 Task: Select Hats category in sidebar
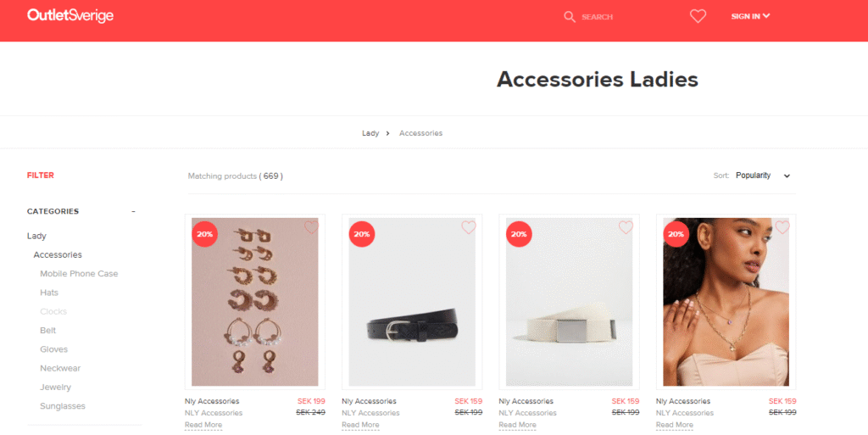(x=48, y=293)
